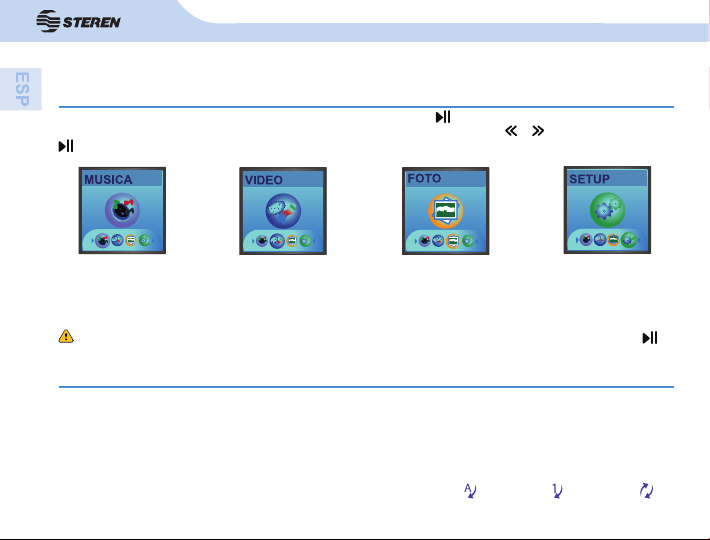
Task: Click the large orange photo icon in FOTO screen
Action: [446, 211]
